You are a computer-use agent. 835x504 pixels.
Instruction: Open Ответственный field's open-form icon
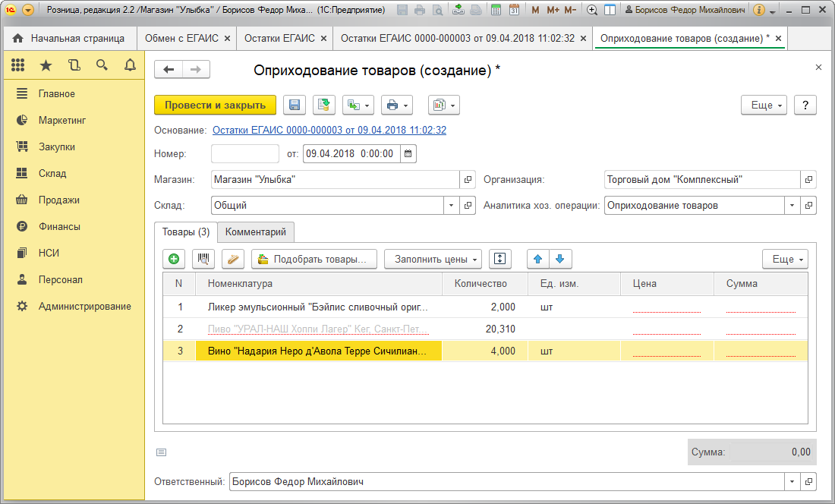click(808, 482)
